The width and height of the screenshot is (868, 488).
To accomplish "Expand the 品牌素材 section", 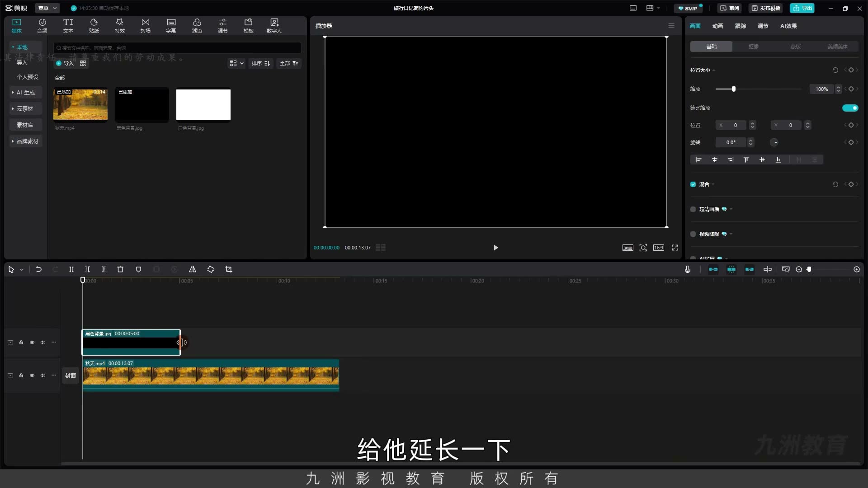I will [x=25, y=141].
